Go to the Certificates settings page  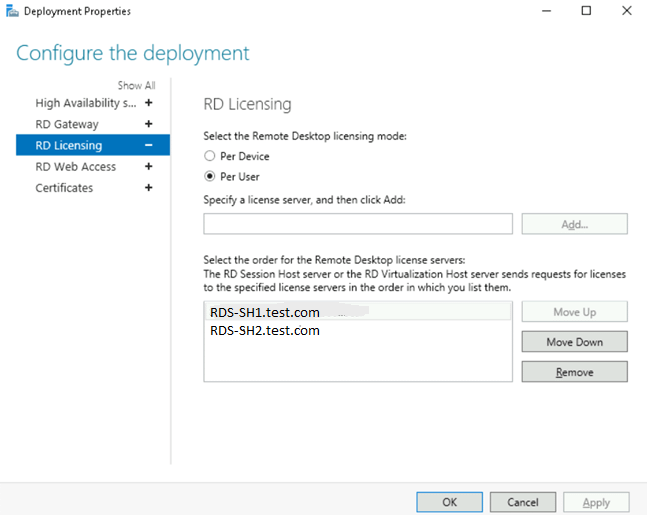tap(64, 188)
